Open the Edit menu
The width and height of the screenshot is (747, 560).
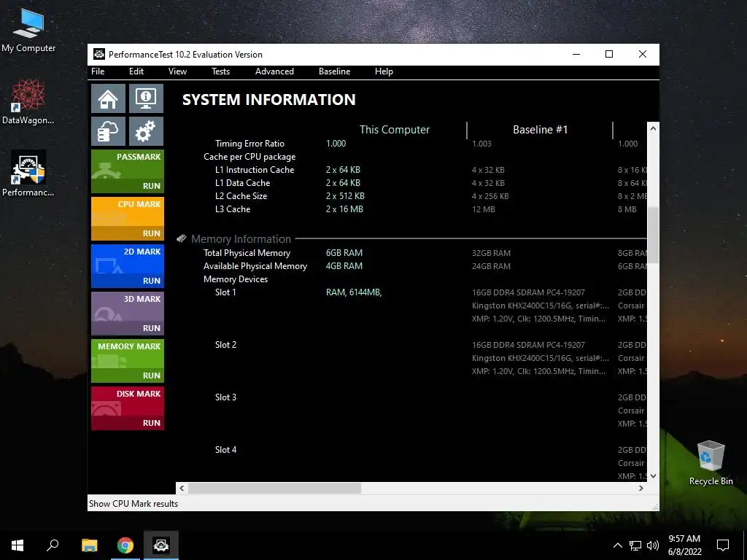136,71
